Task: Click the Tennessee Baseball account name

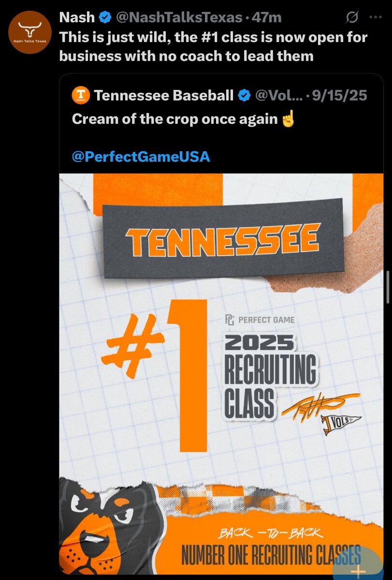Action: [x=164, y=96]
